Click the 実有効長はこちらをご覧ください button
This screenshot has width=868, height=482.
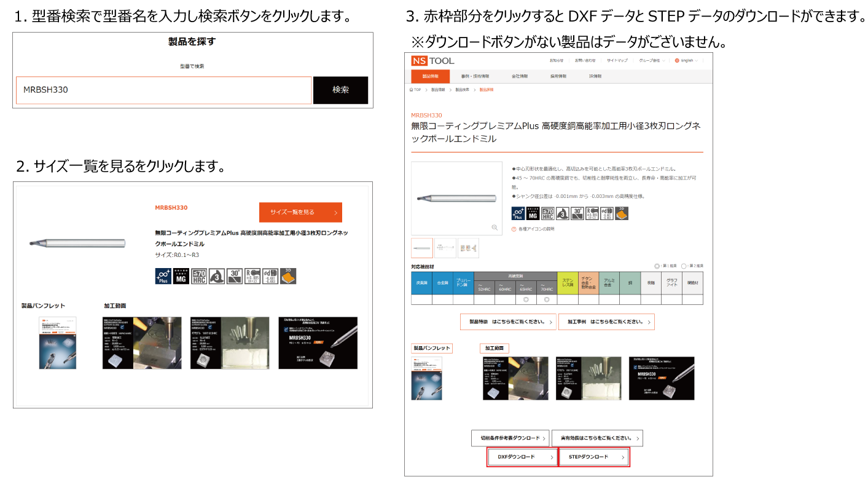597,438
